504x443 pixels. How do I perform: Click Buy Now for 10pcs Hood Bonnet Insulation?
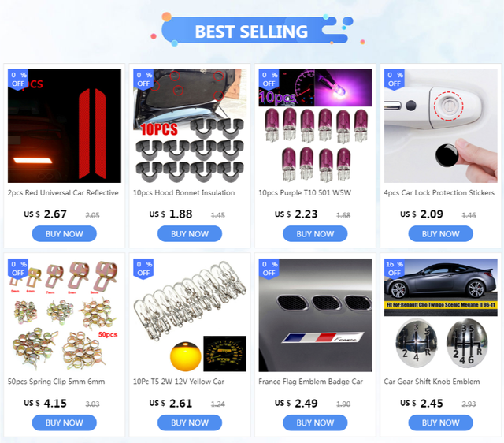190,234
